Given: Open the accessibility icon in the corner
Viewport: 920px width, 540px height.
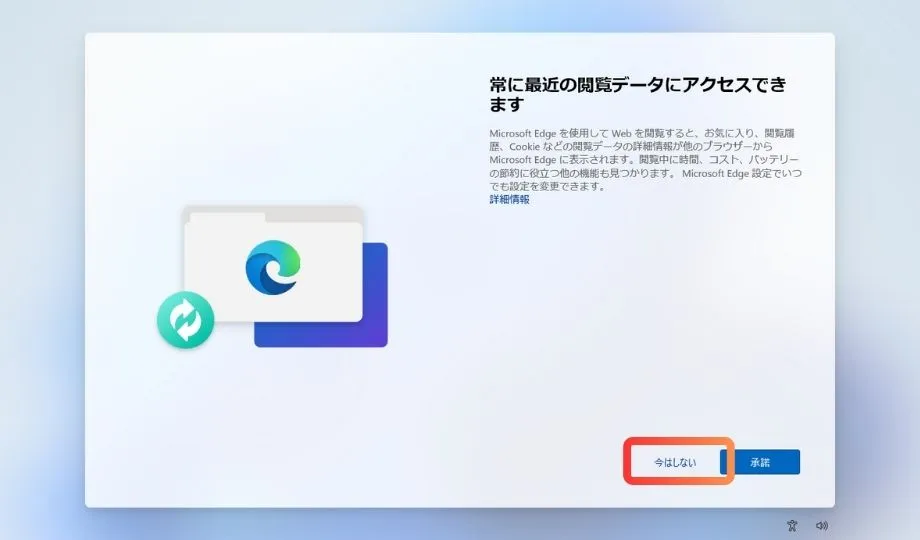Looking at the screenshot, I should click(x=792, y=525).
